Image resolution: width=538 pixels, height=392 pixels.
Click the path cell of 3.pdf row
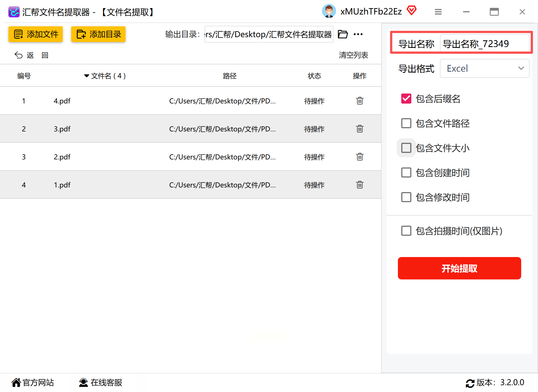click(x=222, y=129)
